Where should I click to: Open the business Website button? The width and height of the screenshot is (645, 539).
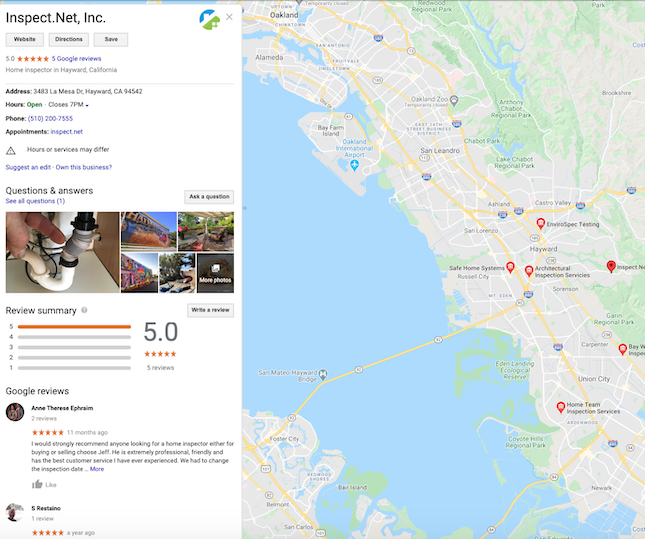pos(25,39)
